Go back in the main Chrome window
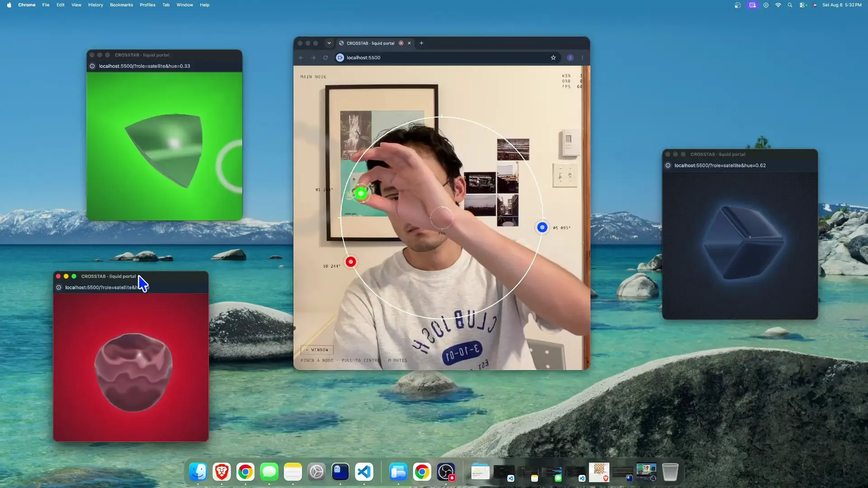Screen dimensions: 868x488 [301, 57]
